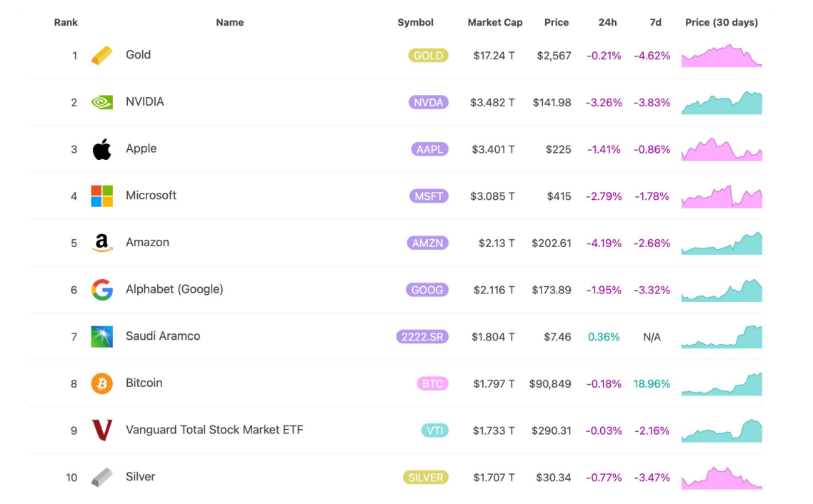Click the Bitcoin logo icon
This screenshot has height=504, width=813.
coord(101,383)
